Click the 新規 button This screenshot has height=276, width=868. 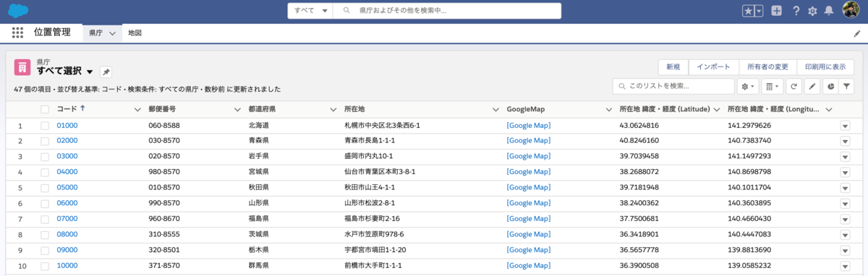coord(673,66)
